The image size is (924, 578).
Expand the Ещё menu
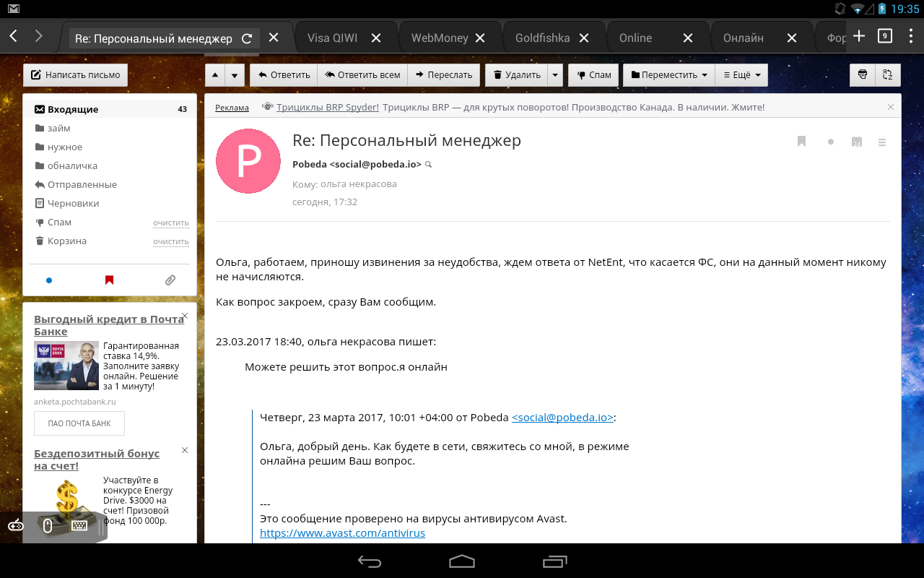(x=741, y=75)
